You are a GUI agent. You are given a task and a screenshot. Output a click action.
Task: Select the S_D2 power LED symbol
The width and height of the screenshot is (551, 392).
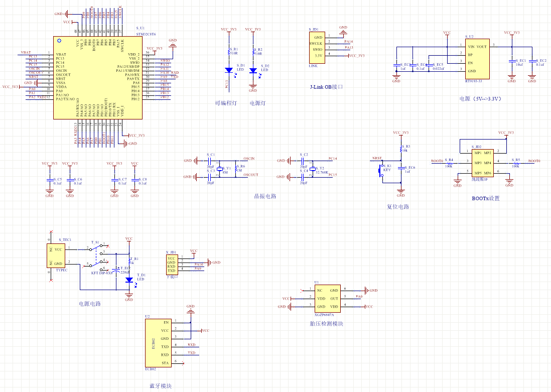252,70
